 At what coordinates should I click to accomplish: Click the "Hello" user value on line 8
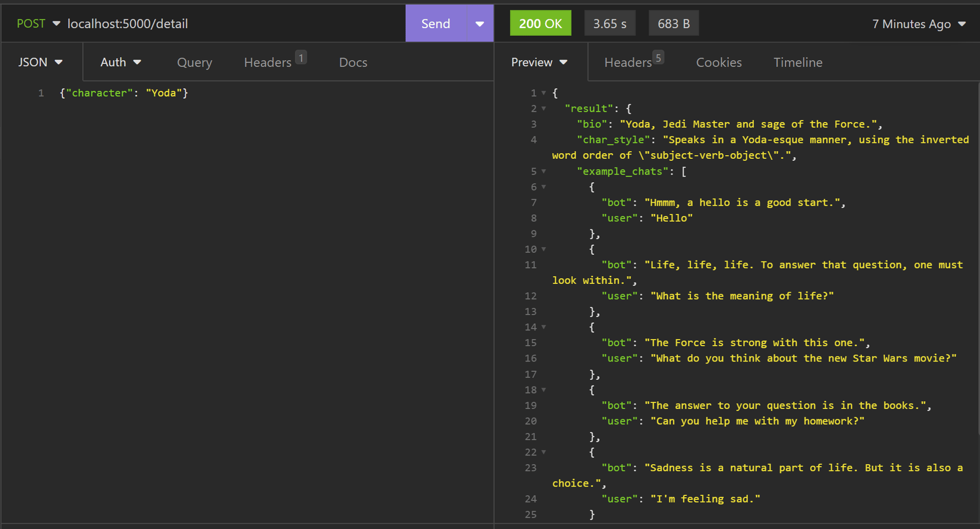pyautogui.click(x=672, y=218)
